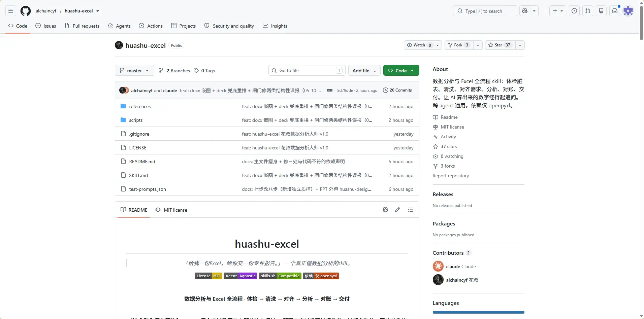
Task: Open the Projects tab
Action: pos(184,26)
